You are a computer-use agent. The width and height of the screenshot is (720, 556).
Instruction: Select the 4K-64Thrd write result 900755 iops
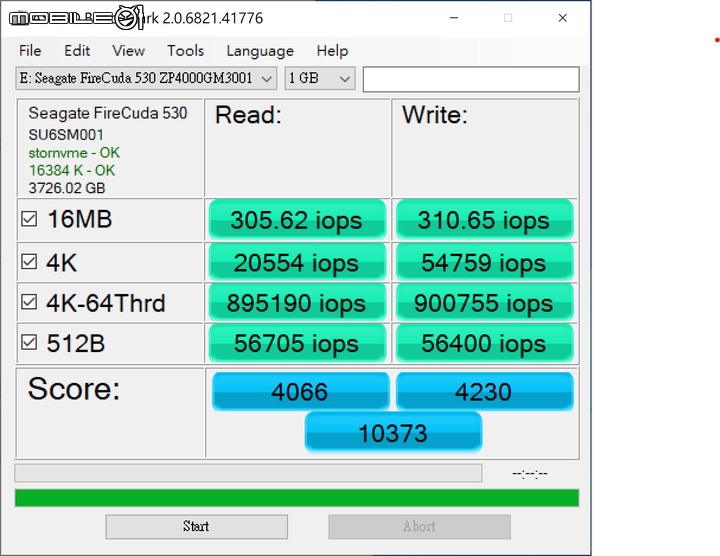click(484, 303)
